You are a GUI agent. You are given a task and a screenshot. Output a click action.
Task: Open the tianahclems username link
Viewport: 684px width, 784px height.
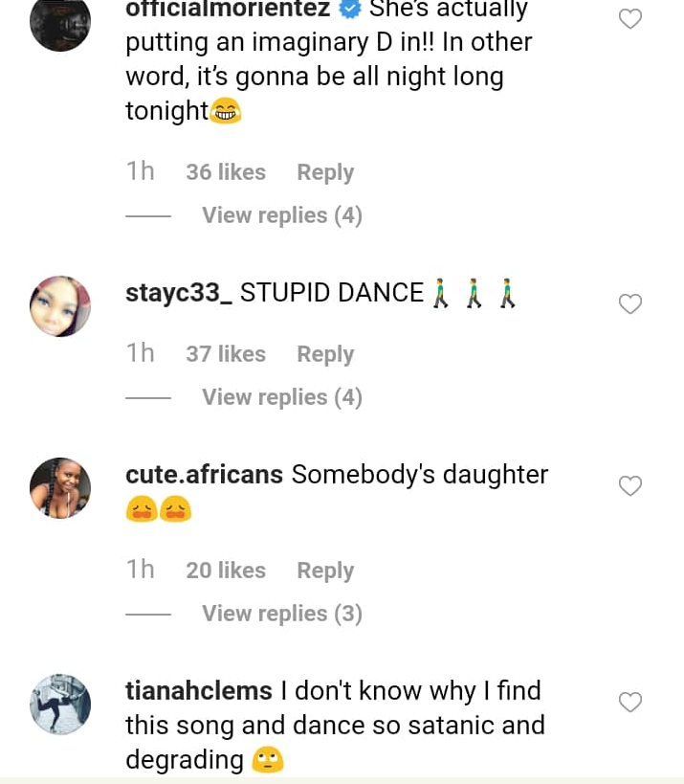pyautogui.click(x=199, y=691)
